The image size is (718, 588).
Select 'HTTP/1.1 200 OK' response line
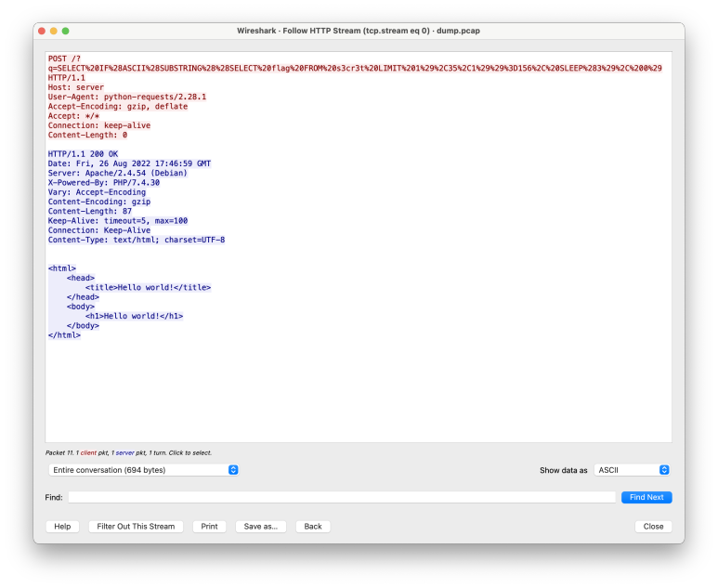coord(83,154)
